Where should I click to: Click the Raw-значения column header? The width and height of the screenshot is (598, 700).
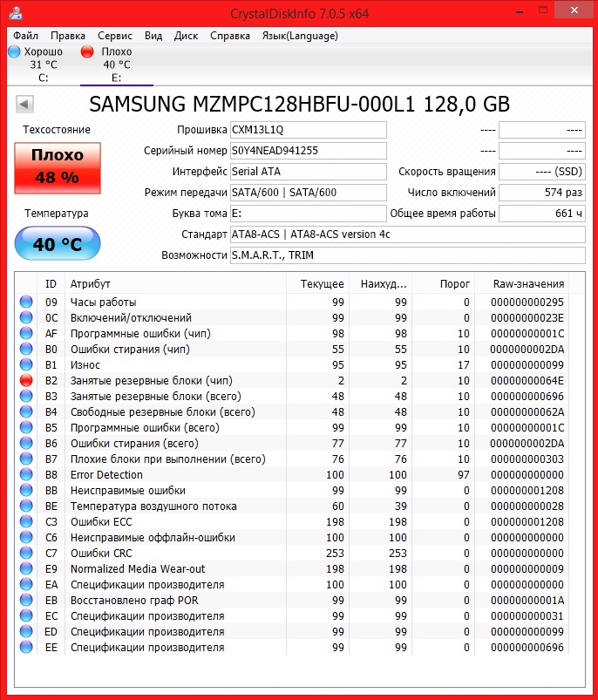522,284
